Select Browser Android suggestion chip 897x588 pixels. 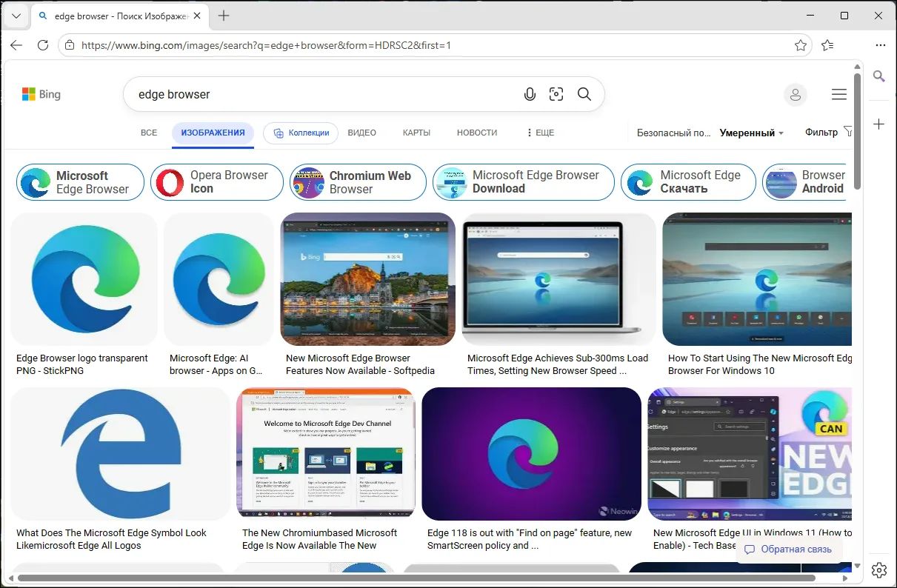[x=806, y=182]
